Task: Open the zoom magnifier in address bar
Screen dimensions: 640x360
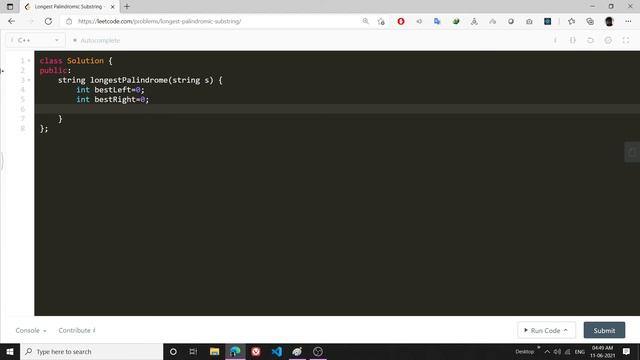Action: point(365,21)
